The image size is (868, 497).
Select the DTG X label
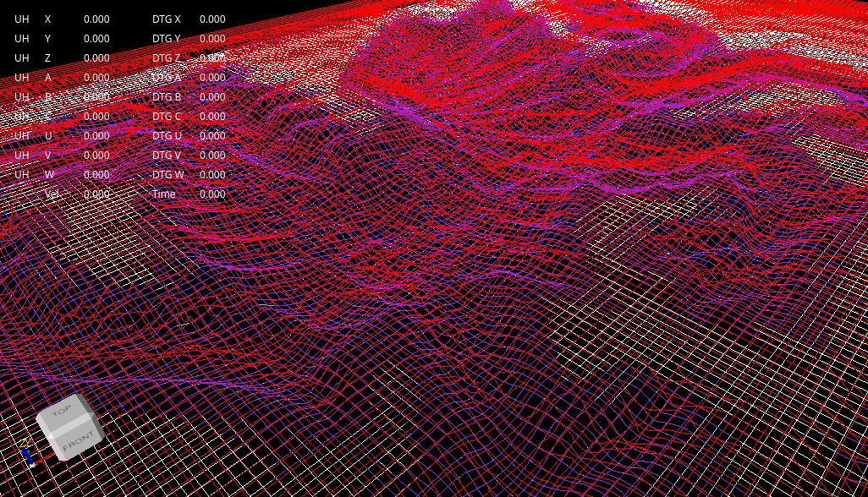[166, 19]
